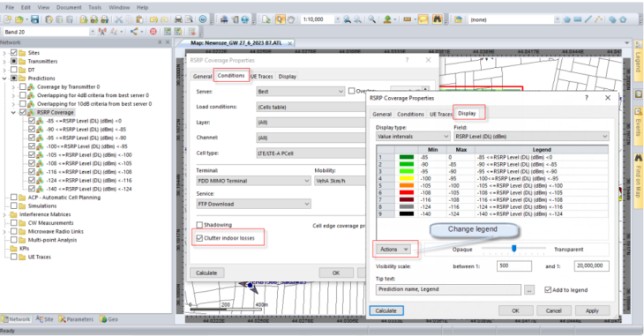Switch to Conditions tab in rear dialog

pos(231,76)
